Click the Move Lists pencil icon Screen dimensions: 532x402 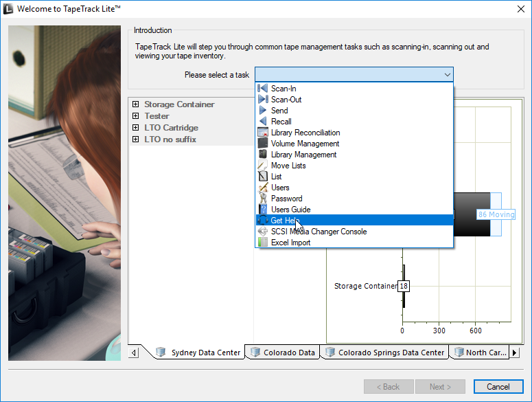[x=263, y=166]
